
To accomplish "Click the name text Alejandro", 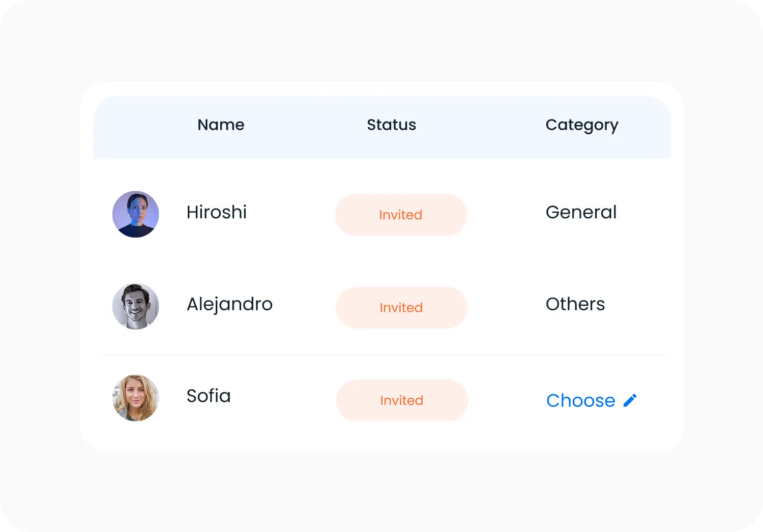I will pos(230,304).
